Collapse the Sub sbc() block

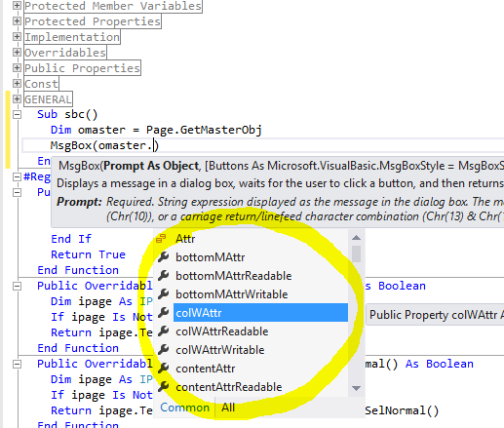pyautogui.click(x=17, y=114)
